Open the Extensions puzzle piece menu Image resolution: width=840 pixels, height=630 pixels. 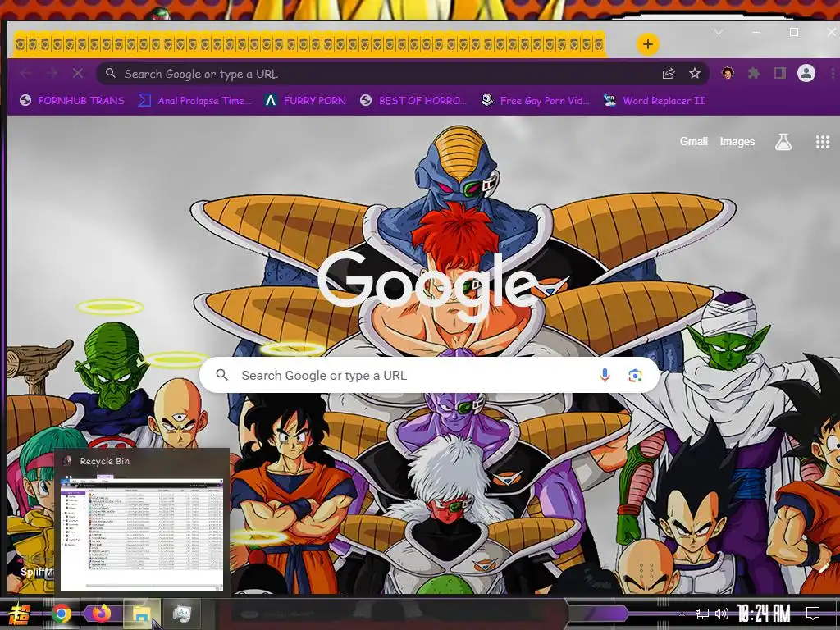coord(754,73)
